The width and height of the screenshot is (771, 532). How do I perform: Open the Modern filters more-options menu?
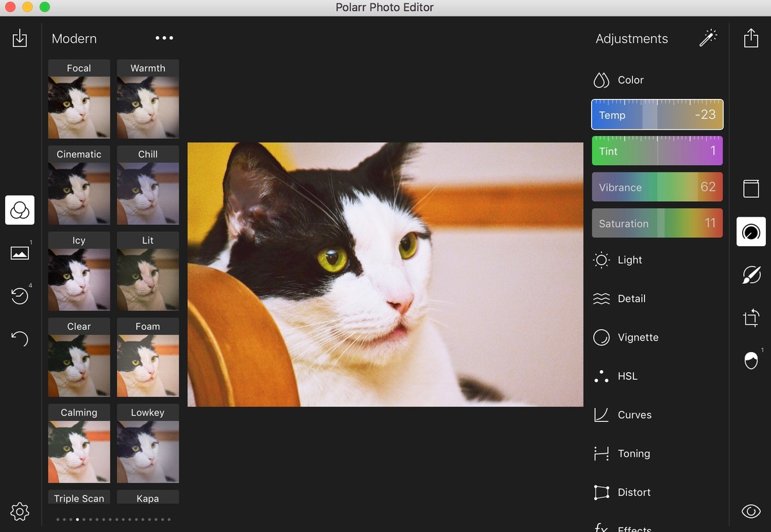point(164,38)
